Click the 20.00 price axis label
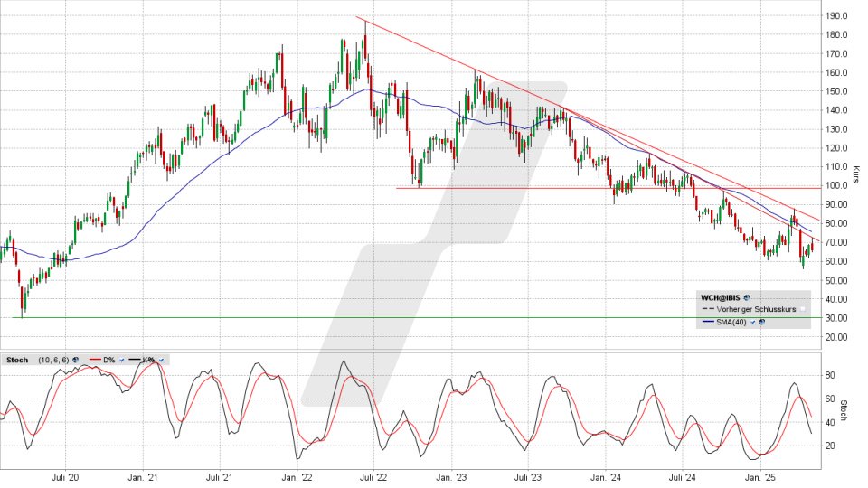 coord(837,336)
